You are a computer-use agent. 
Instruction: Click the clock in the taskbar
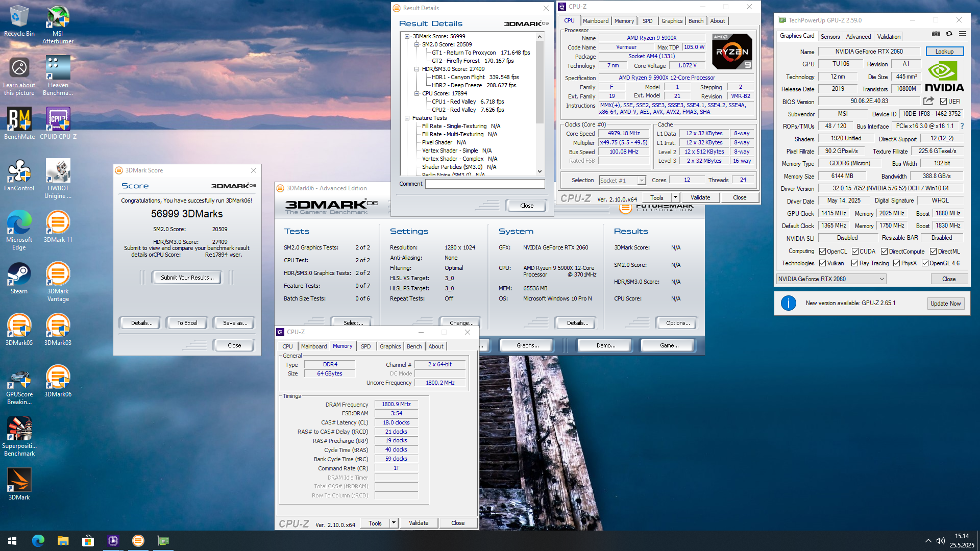click(962, 541)
